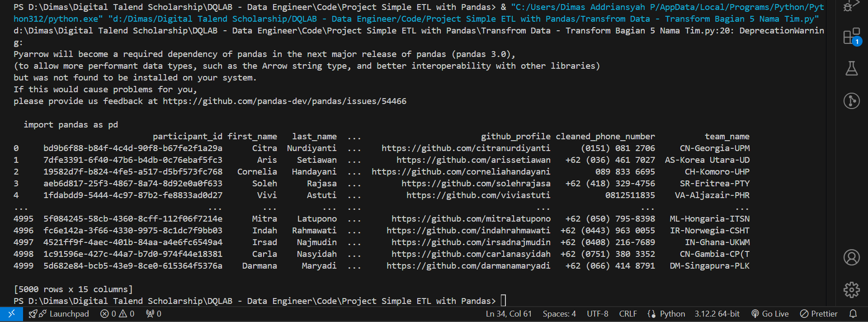
Task: Click the forwarded ports indicator showing 0
Action: click(154, 314)
